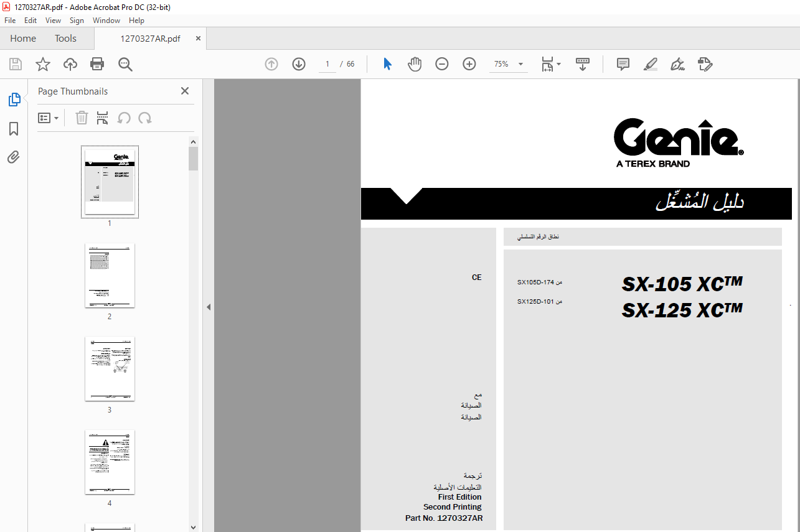Click the read mode keyboard icon
This screenshot has width=800, height=532.
(x=583, y=64)
